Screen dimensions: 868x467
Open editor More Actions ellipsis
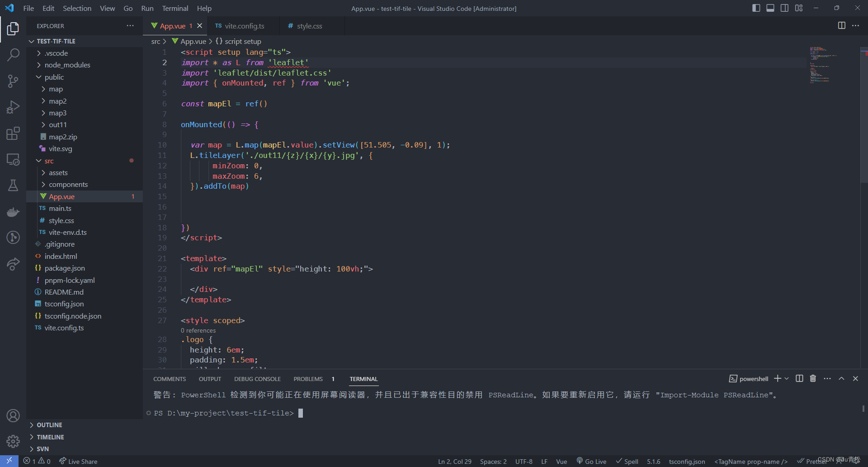pos(855,26)
